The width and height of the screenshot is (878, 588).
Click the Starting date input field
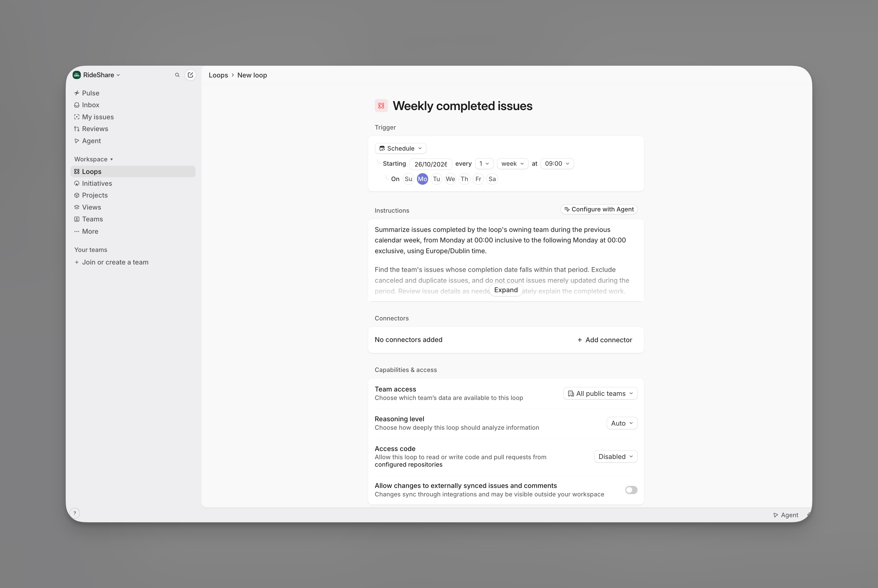click(431, 164)
